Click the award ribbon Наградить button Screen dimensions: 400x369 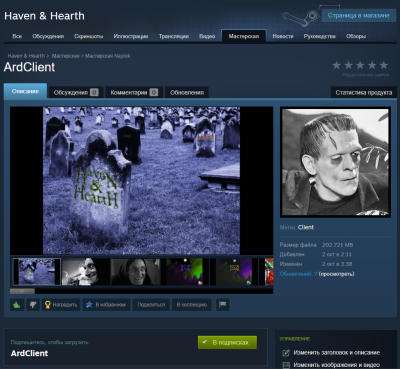pos(61,304)
